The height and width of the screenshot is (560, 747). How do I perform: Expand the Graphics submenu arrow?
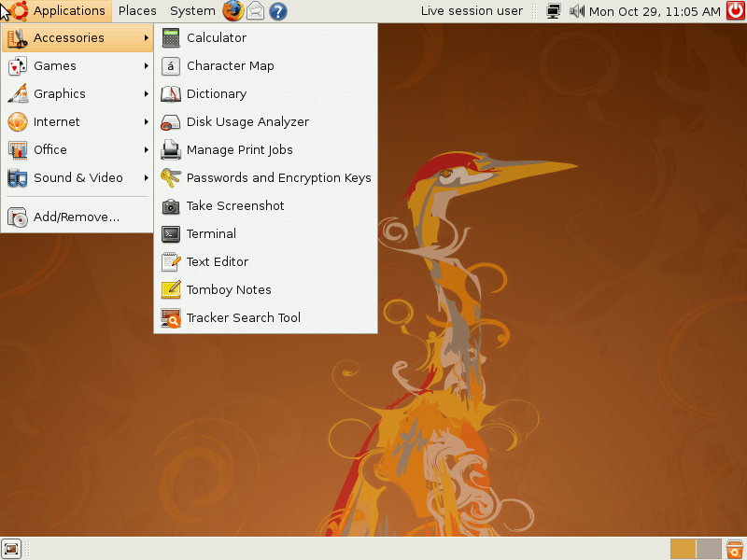[147, 94]
